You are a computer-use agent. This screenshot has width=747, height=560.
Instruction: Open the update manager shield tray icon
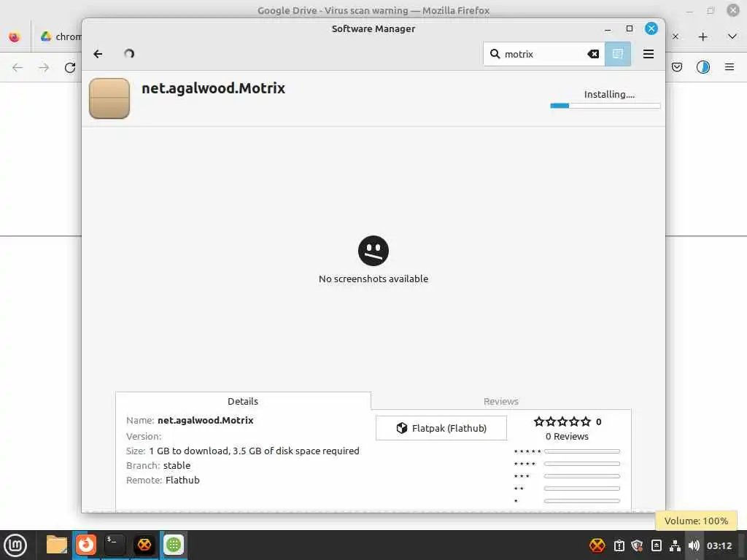tap(638, 545)
